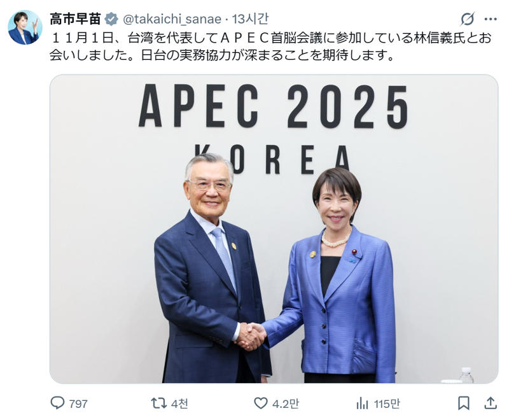Click the 115만 views count

coord(387,403)
